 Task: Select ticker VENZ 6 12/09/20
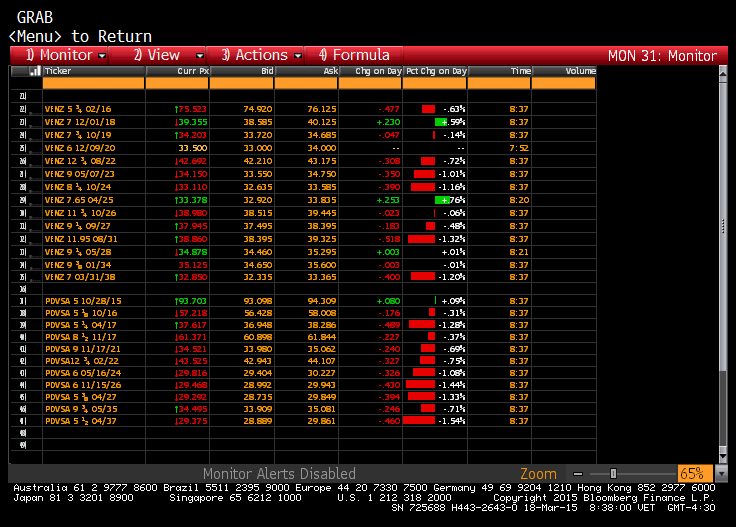(x=80, y=148)
